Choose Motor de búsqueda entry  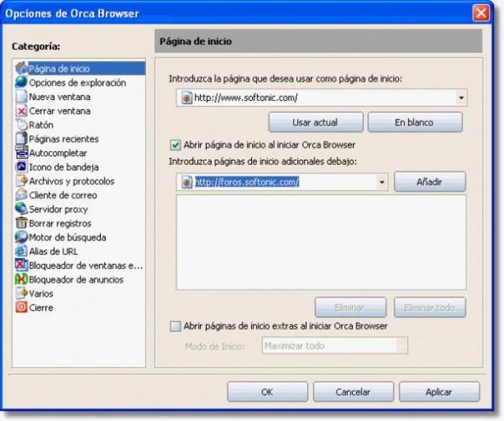tap(67, 237)
